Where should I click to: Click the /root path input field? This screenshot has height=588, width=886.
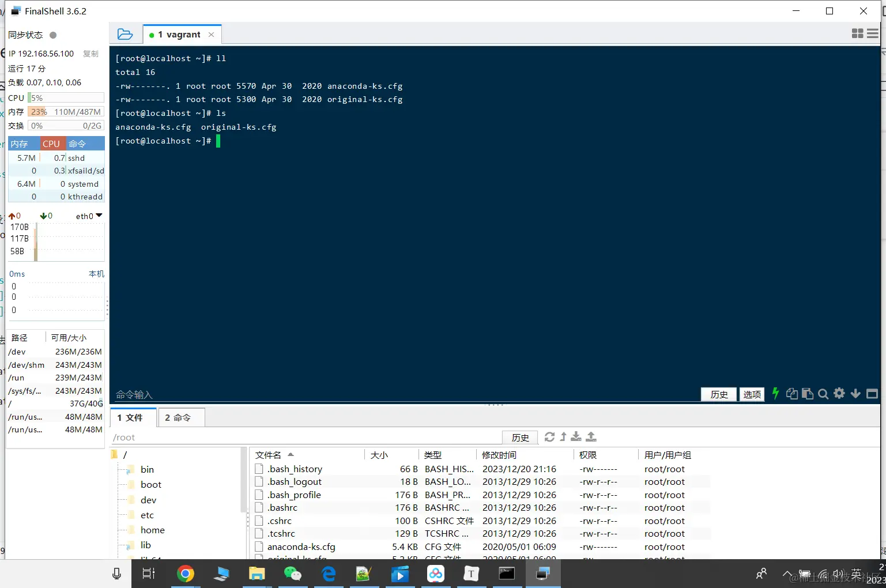click(x=306, y=438)
